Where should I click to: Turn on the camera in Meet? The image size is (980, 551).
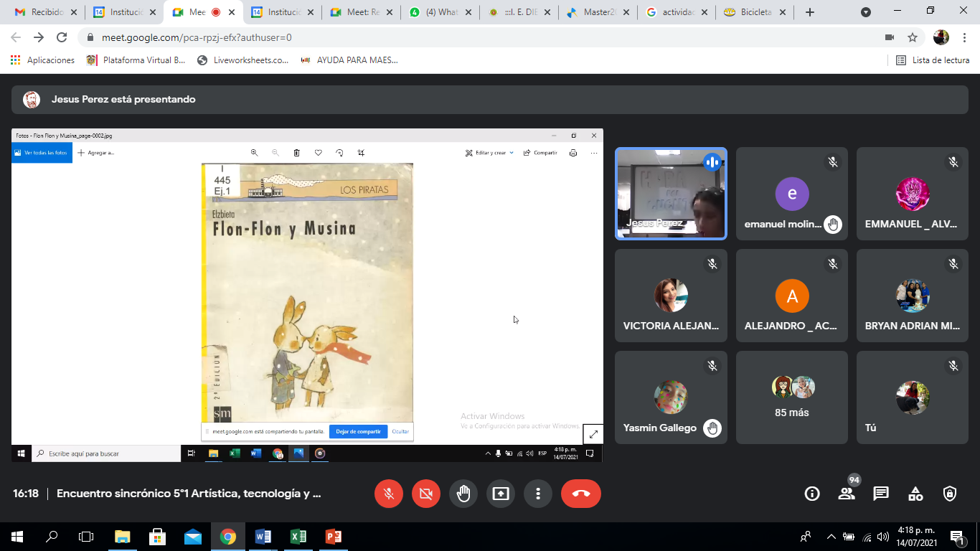coord(426,494)
